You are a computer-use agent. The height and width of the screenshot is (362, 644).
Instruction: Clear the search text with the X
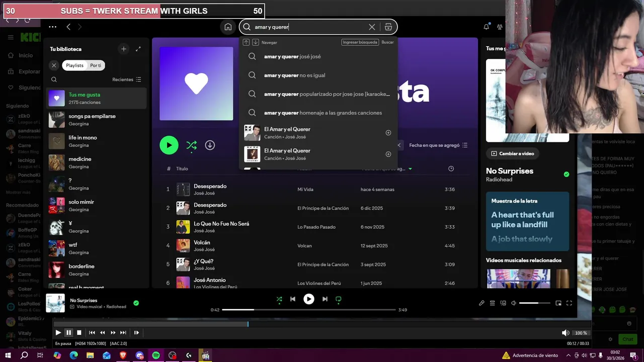[372, 27]
